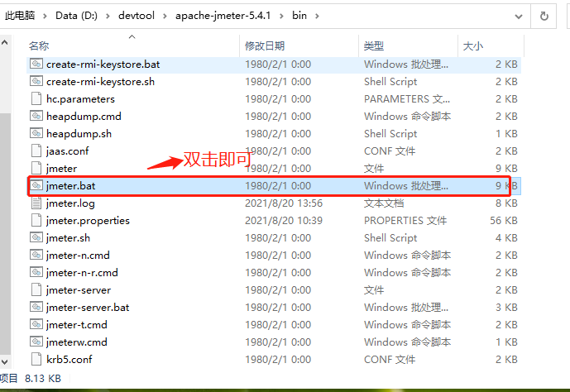This screenshot has height=392, width=570.
Task: Click the scroll down arrow of the file list
Action: tap(5, 362)
